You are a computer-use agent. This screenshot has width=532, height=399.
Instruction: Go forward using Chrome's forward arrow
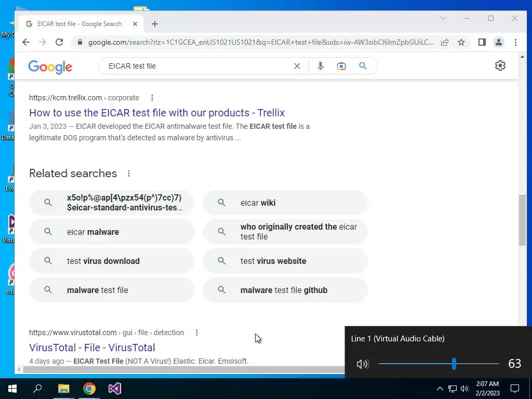click(43, 42)
